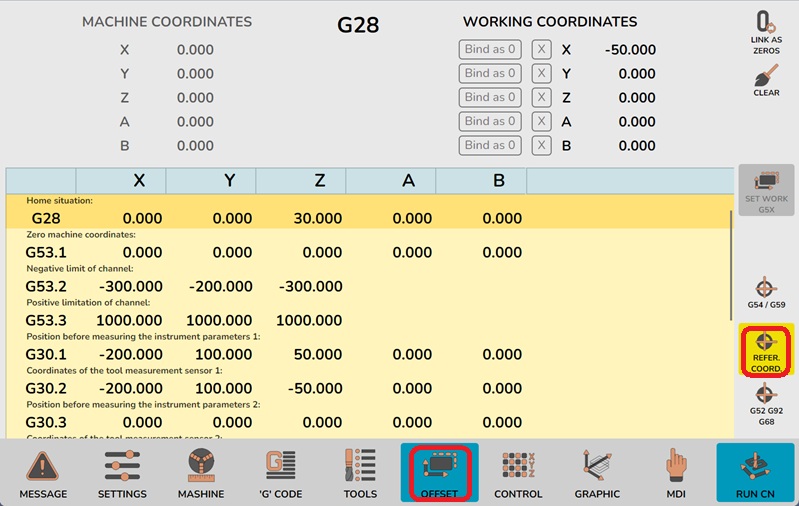Toggle the X checkbox for A axis

tap(541, 121)
